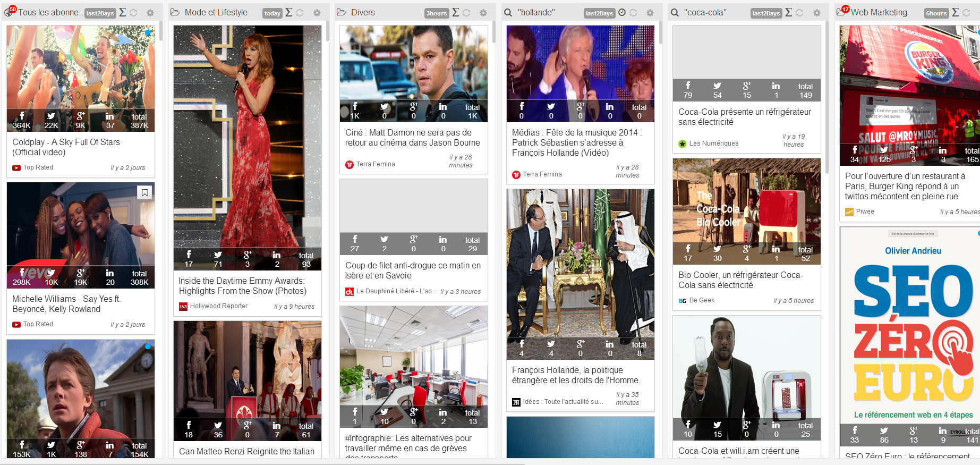Select the Tous les abonnements column title
Viewport: 980px width, 465px height.
click(x=50, y=12)
